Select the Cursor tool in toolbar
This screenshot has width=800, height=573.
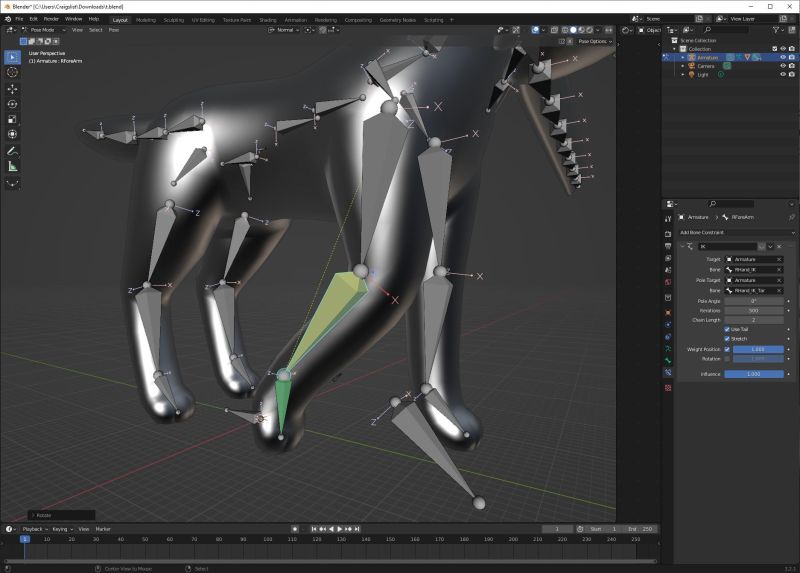coord(13,72)
